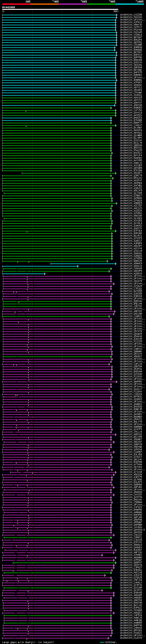Image resolution: width=146 pixels, height=644 pixels.
Task: Select hit label UniRef100_A9S015
Action: point(131,98)
